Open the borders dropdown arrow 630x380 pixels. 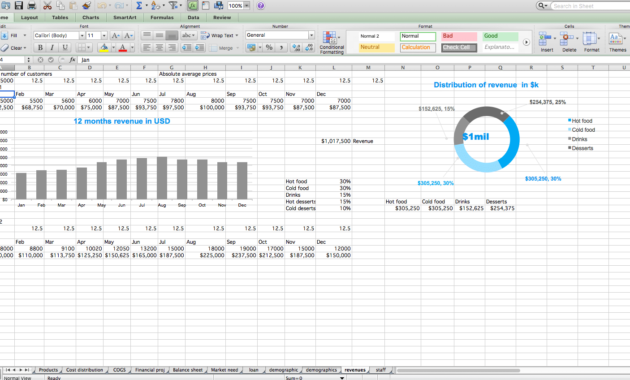(88, 47)
